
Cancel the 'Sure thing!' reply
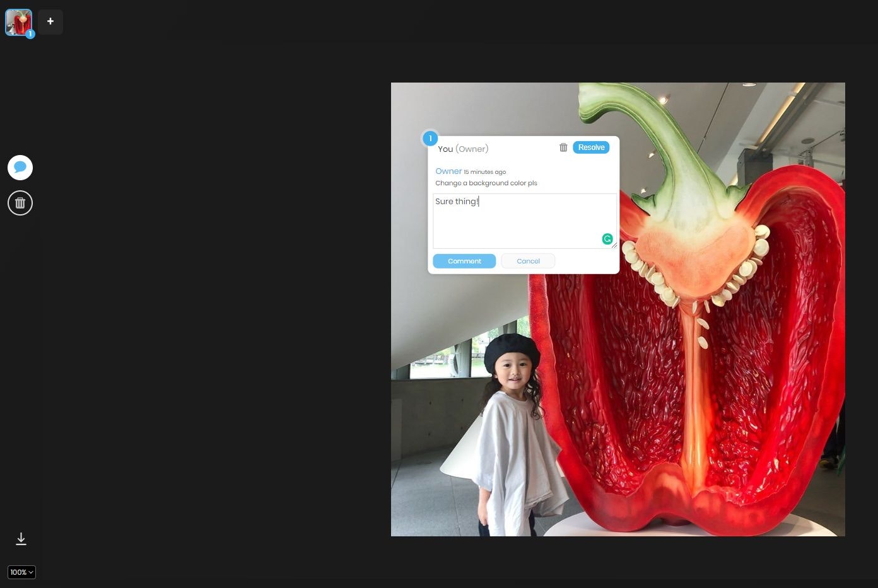527,260
